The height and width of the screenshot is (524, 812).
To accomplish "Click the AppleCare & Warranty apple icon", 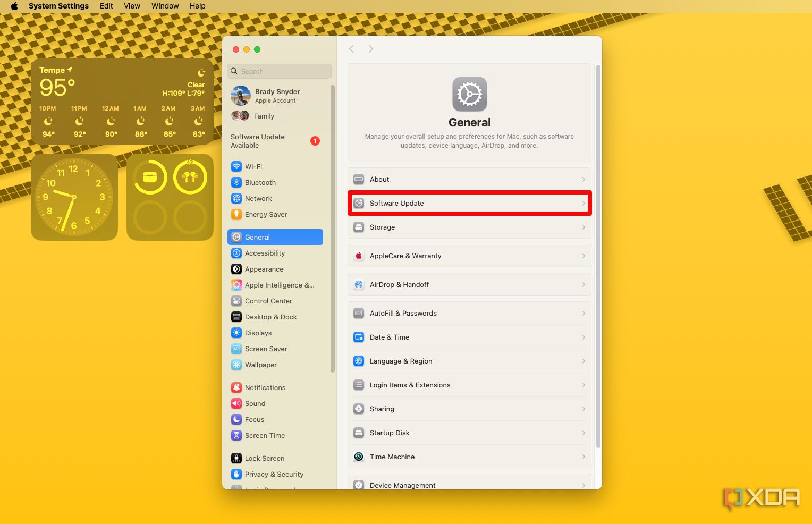I will point(359,256).
